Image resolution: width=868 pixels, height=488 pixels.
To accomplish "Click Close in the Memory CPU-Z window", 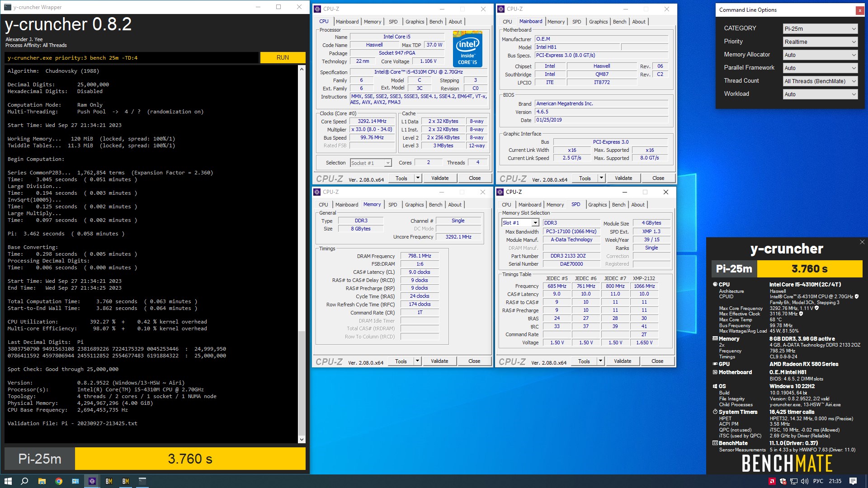I will point(474,361).
